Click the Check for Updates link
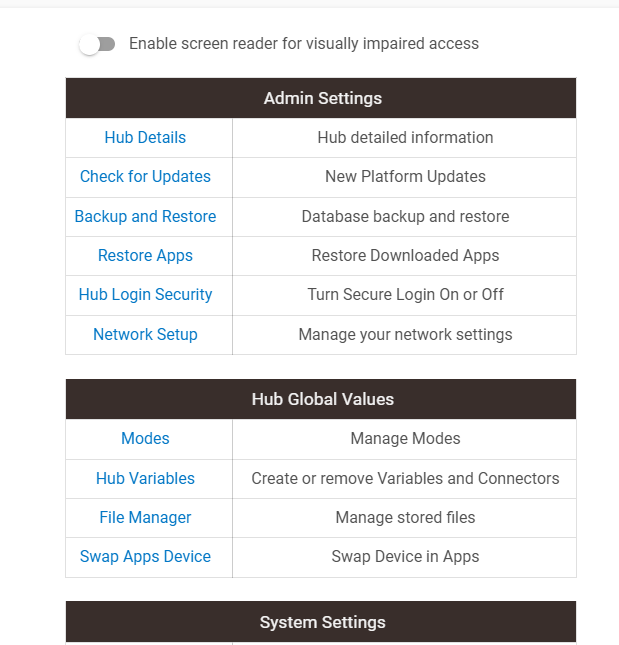This screenshot has height=645, width=619. click(x=145, y=176)
